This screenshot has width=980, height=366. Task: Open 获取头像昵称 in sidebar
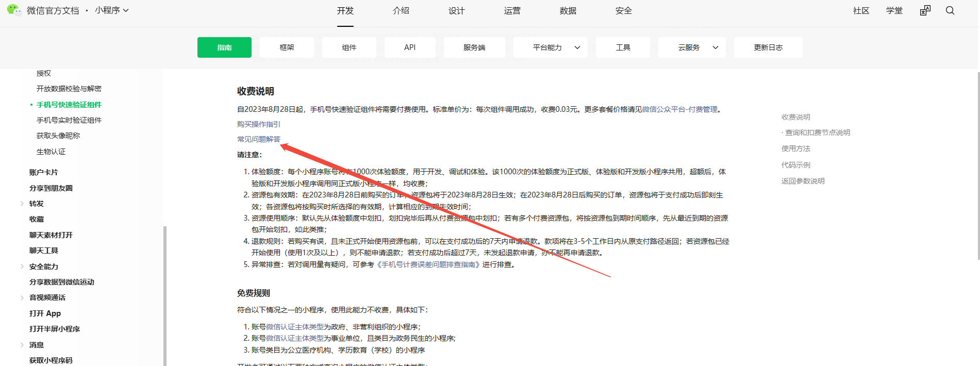tap(58, 136)
